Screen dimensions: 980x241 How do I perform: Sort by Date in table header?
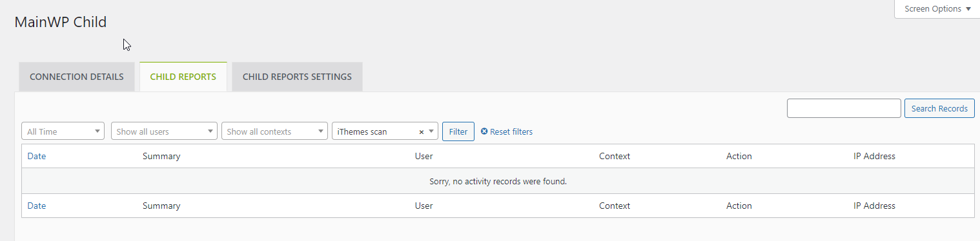point(37,156)
